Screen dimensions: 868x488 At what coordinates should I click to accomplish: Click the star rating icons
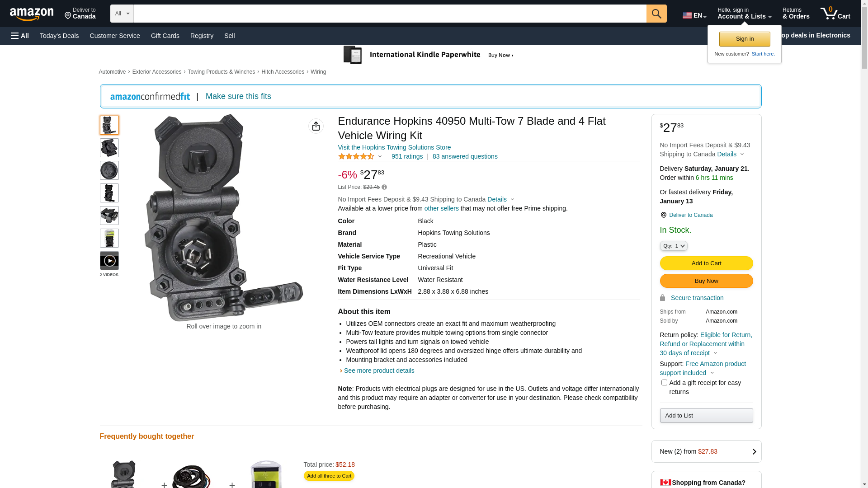click(x=356, y=156)
